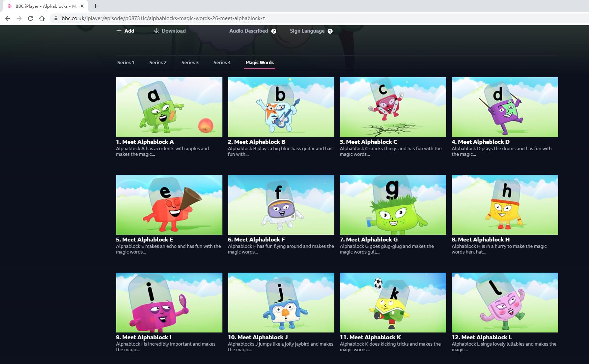Screen dimensions: 589x364
Task: Click the '9. Meet Alphablock I' title
Action: pos(143,337)
